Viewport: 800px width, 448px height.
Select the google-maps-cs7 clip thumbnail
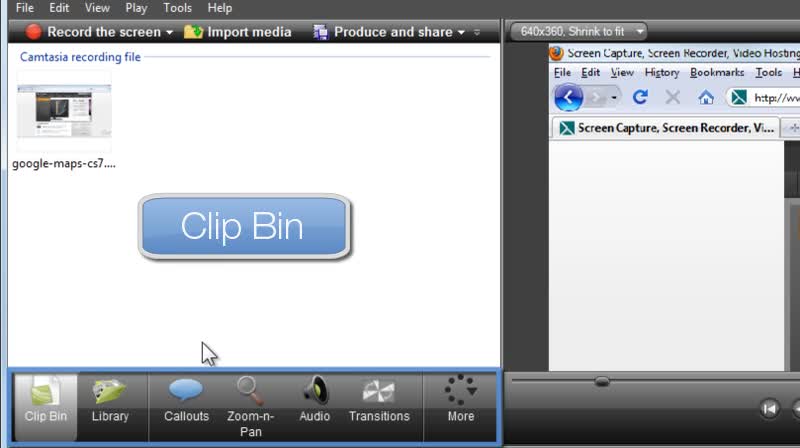(64, 112)
